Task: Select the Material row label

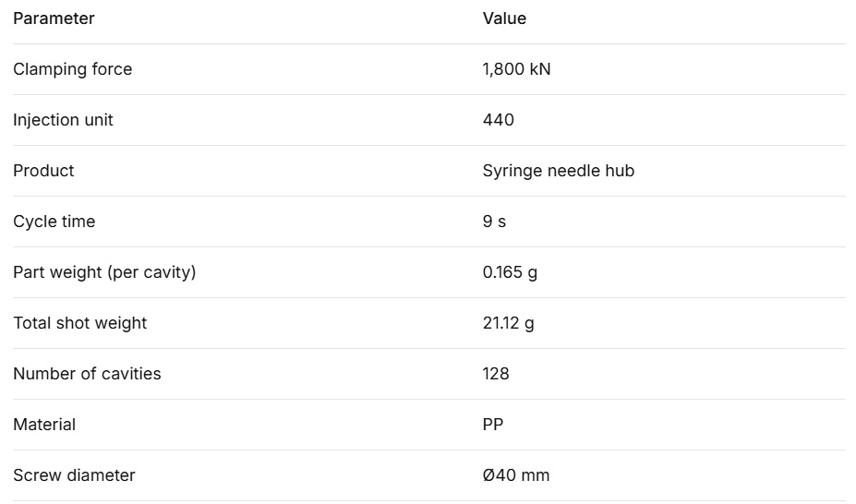Action: [44, 425]
